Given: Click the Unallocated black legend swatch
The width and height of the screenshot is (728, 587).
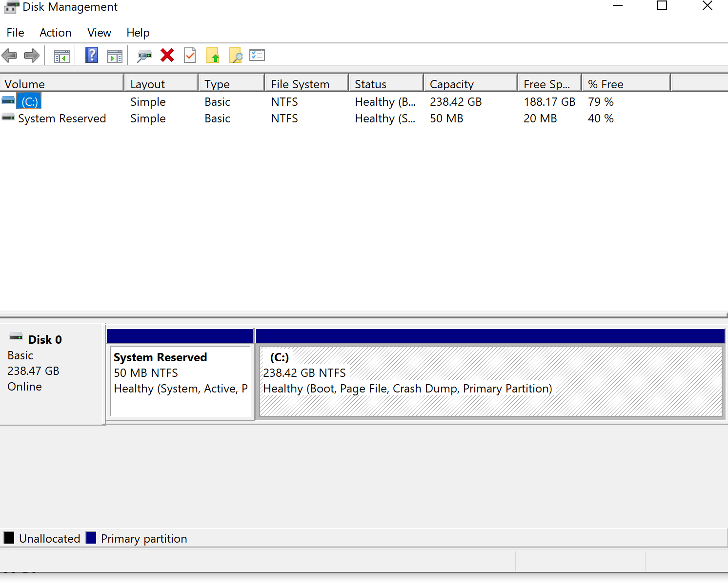Looking at the screenshot, I should tap(9, 538).
